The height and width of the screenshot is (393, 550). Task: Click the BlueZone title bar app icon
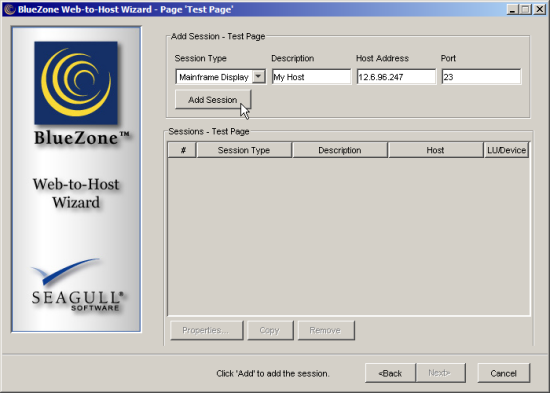10,9
